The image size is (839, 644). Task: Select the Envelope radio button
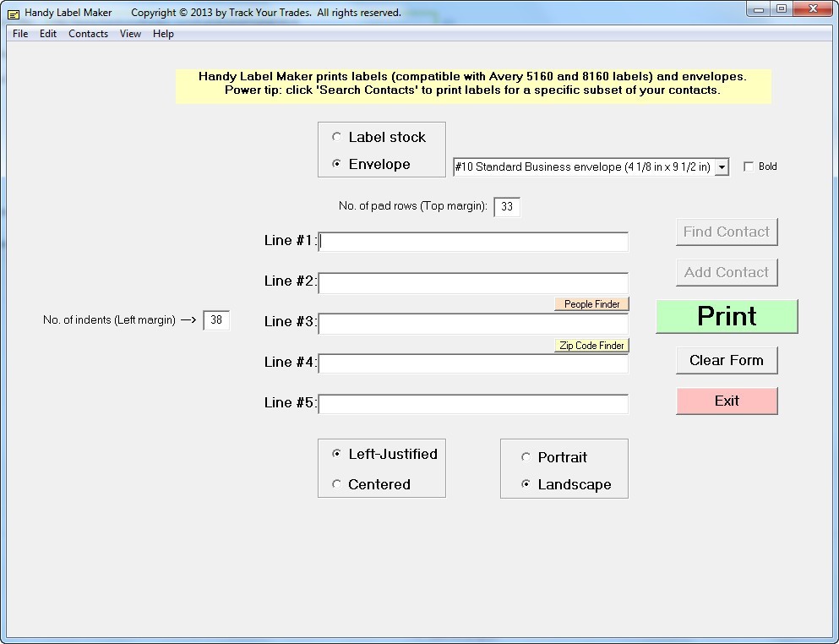[337, 164]
